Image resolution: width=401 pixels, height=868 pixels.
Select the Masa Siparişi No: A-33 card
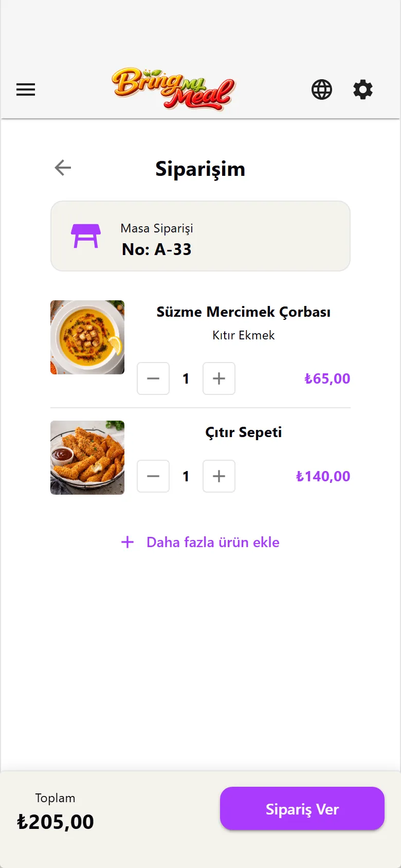tap(200, 236)
